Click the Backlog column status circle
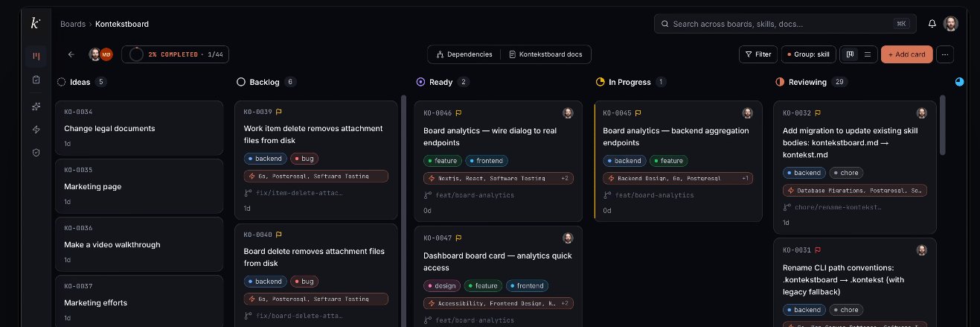 tap(240, 82)
